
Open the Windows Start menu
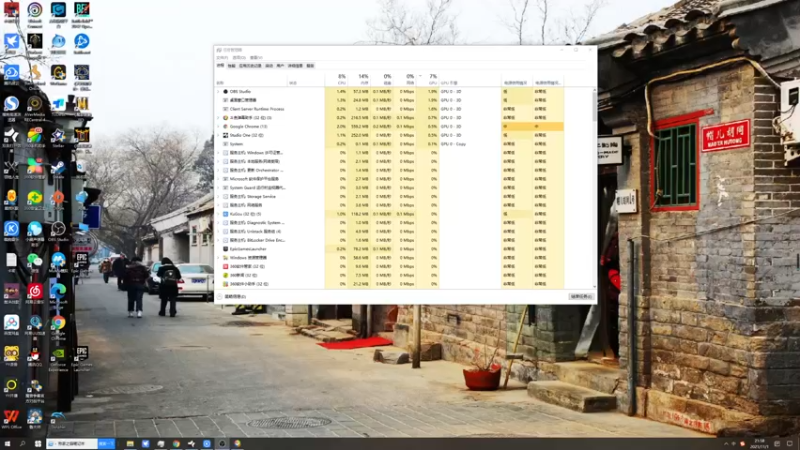(7, 444)
